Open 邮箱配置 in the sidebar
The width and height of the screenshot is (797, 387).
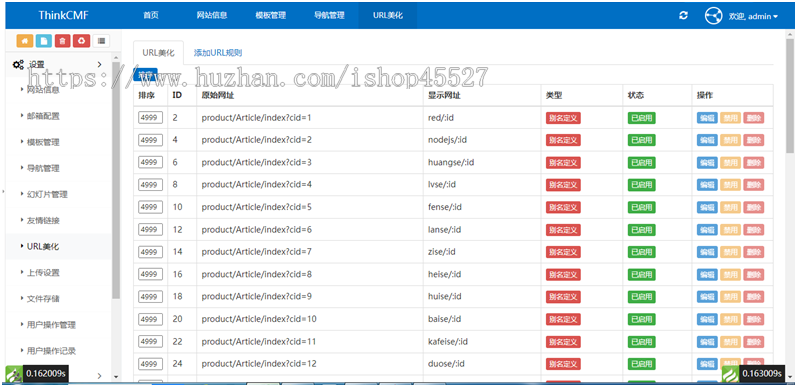(x=43, y=116)
